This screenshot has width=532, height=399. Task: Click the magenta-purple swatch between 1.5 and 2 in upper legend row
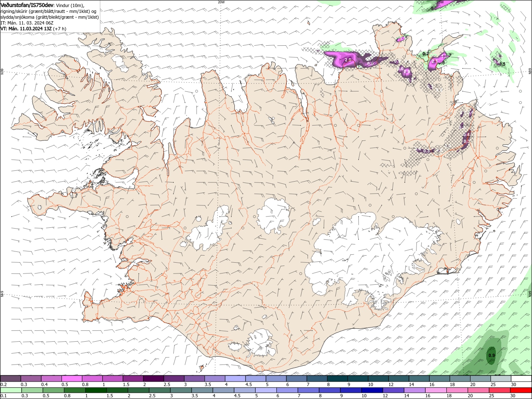tap(133, 379)
